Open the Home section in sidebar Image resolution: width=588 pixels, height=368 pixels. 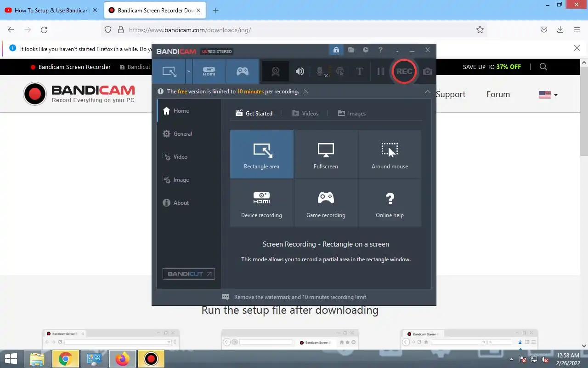189,111
